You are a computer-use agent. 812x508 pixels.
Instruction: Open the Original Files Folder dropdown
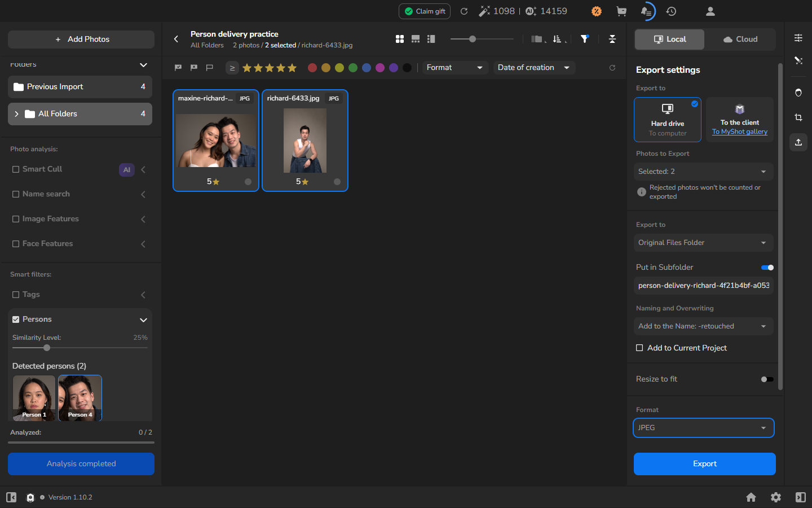pos(704,243)
